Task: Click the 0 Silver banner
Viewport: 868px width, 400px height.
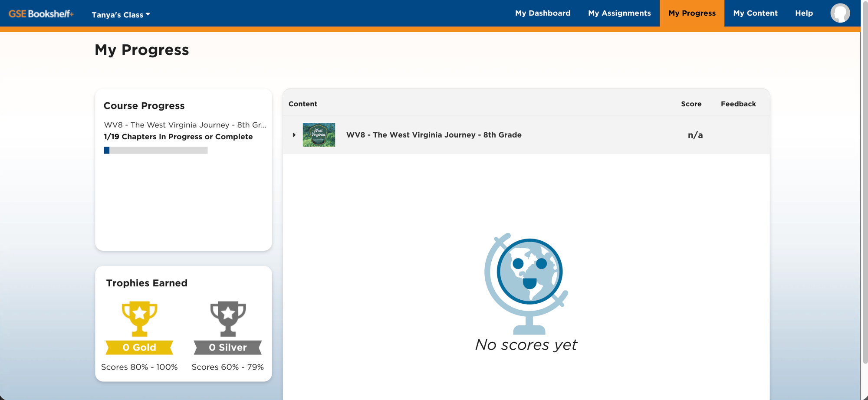Action: pyautogui.click(x=228, y=347)
